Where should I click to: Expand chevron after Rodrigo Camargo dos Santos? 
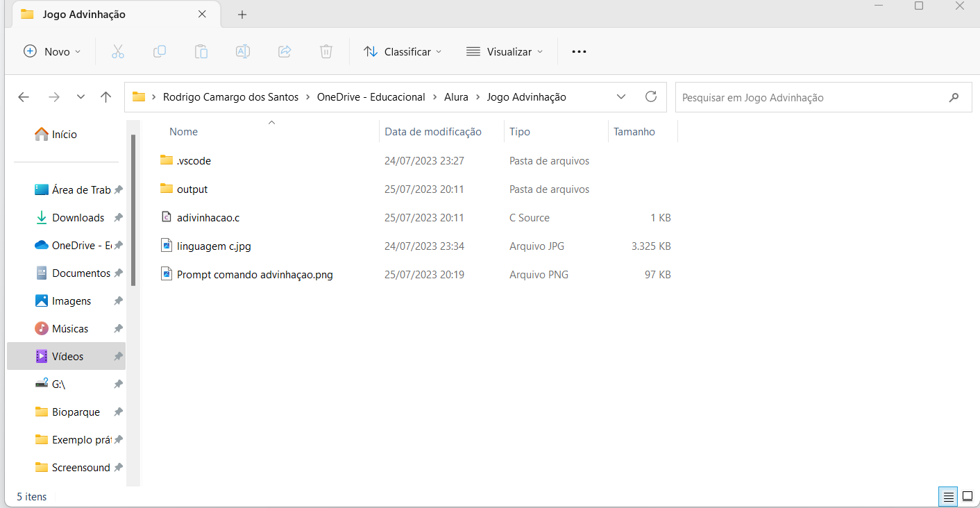[x=308, y=97]
